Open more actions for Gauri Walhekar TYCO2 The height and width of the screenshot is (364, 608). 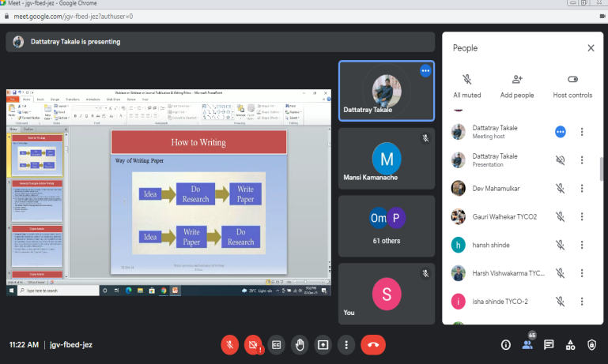(582, 216)
